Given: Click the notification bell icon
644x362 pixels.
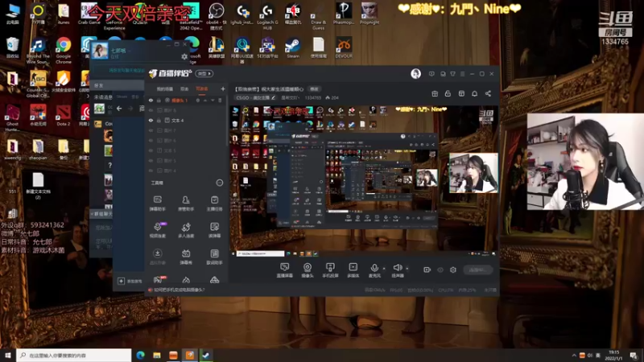Looking at the screenshot, I should 474,93.
